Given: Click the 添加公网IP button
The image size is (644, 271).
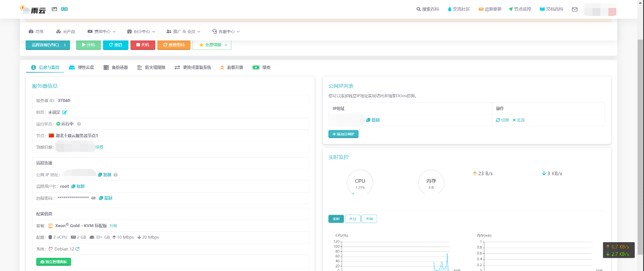Looking at the screenshot, I should tap(343, 134).
